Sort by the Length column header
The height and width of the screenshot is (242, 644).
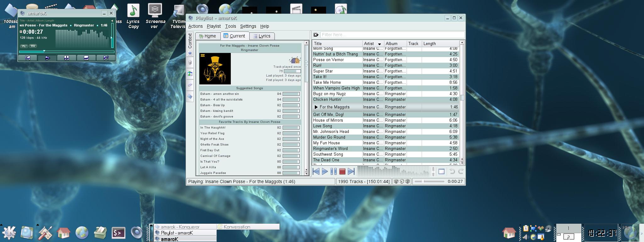click(x=440, y=43)
